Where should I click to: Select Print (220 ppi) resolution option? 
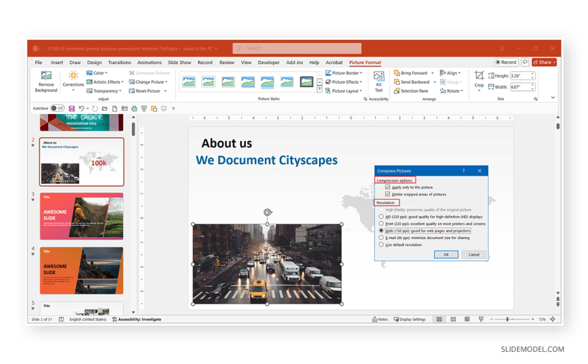[381, 224]
